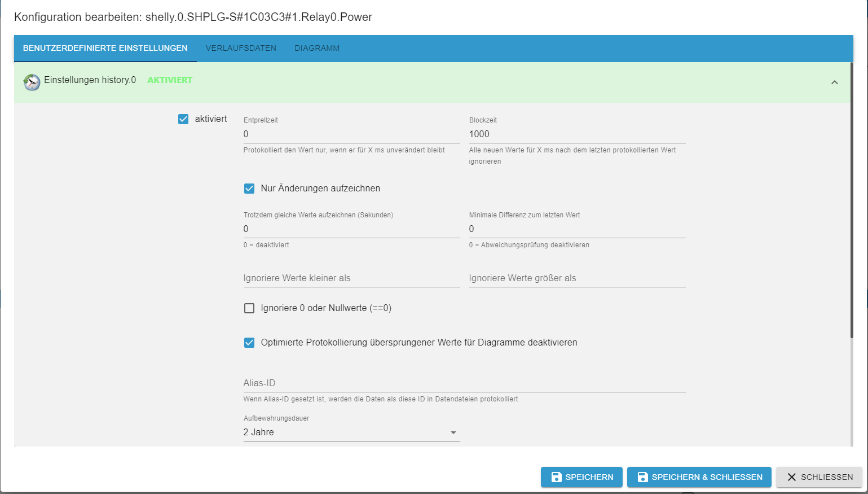
Task: Click the Speichern button
Action: 581,477
